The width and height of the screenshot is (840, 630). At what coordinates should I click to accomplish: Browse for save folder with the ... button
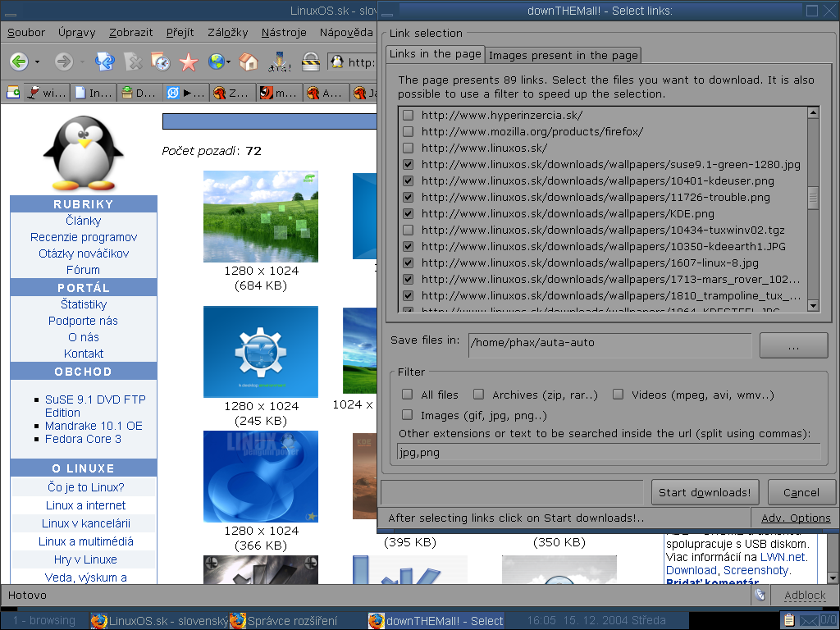pos(794,345)
